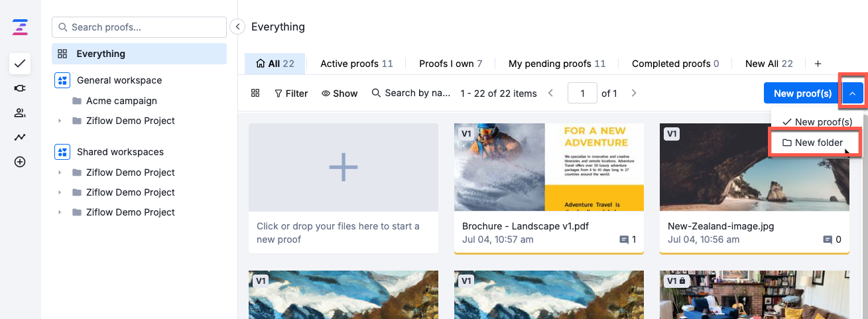
Task: Switch to My pending proofs tab
Action: 557,64
